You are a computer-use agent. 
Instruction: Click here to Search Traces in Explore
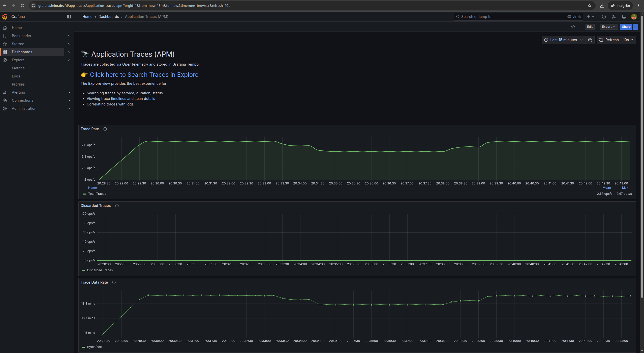tap(144, 75)
